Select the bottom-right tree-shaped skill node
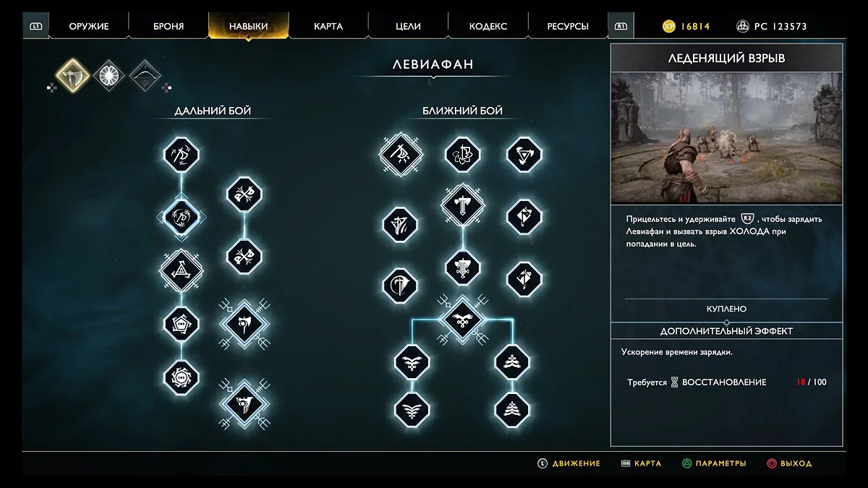This screenshot has width=868, height=488. [x=512, y=409]
